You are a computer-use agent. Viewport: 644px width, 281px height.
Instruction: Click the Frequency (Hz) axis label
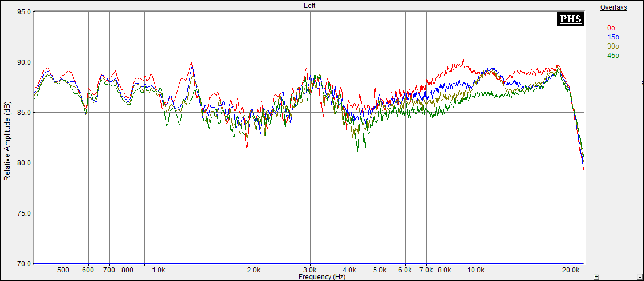pos(321,276)
